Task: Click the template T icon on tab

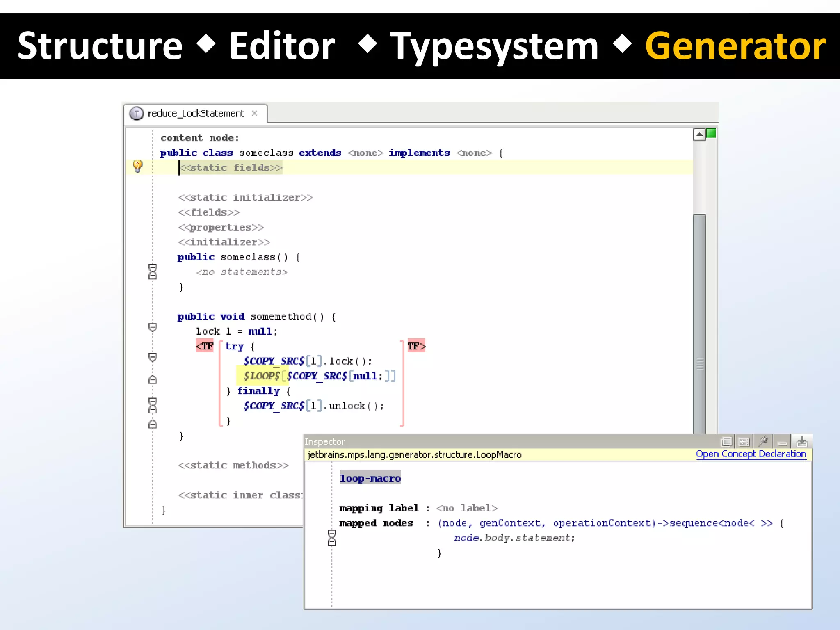Action: (136, 113)
